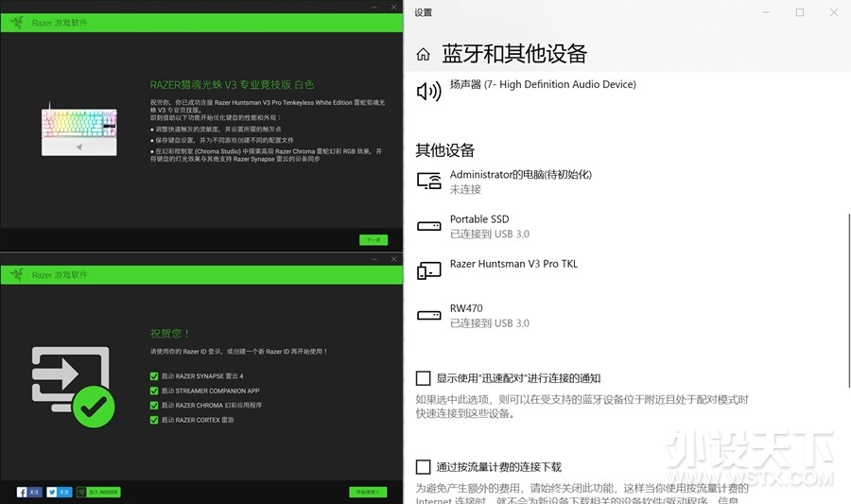The width and height of the screenshot is (851, 504).
Task: Click the 其他设备 section heading
Action: pyautogui.click(x=445, y=150)
